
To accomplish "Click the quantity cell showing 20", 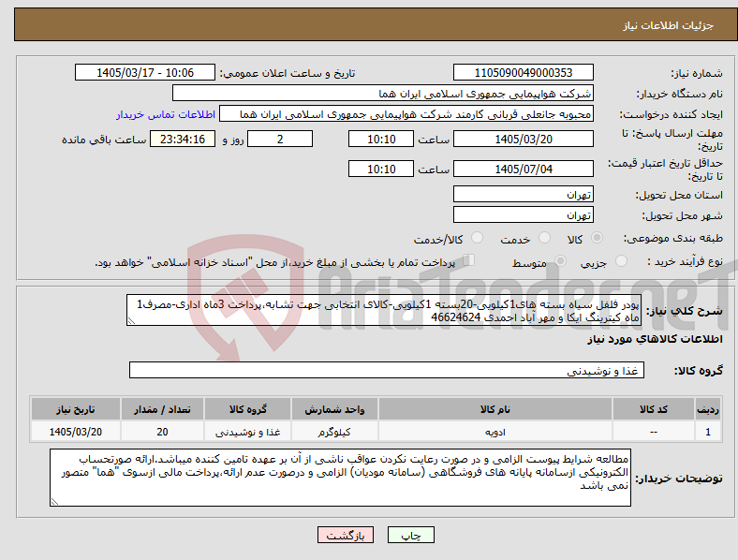I will pyautogui.click(x=162, y=432).
